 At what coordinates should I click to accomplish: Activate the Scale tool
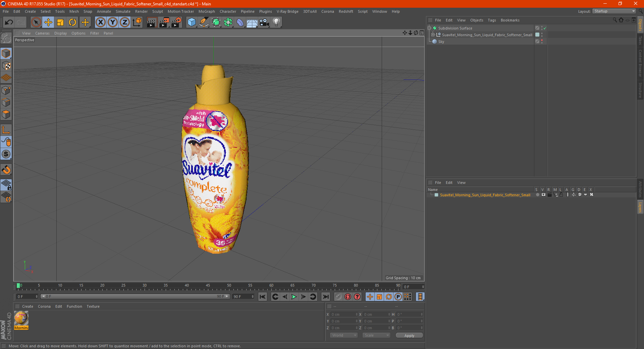(60, 22)
